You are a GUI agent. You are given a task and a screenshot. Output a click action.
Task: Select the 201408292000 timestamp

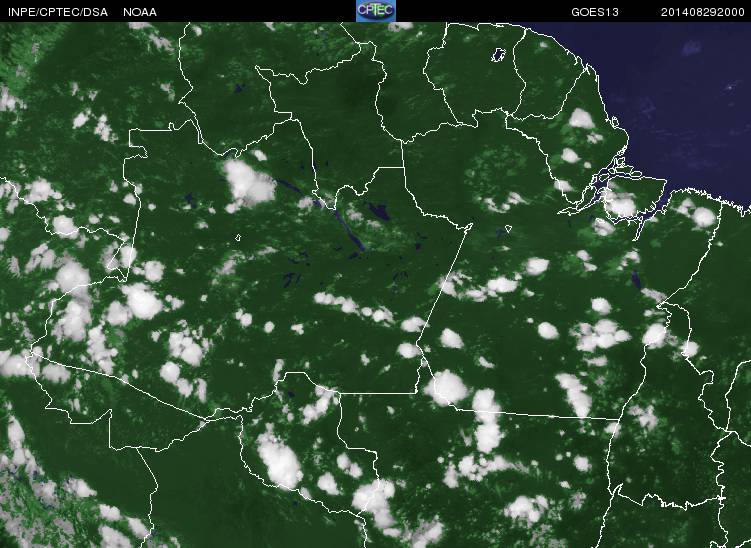703,12
